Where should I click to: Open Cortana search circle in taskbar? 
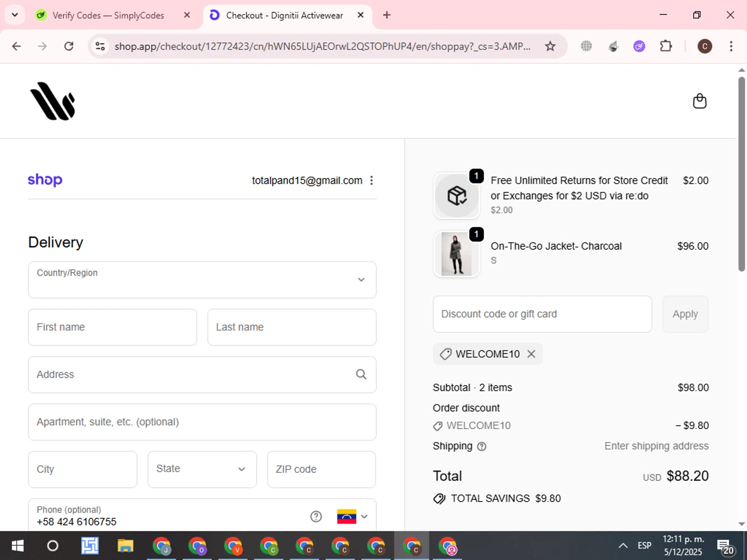click(x=52, y=546)
